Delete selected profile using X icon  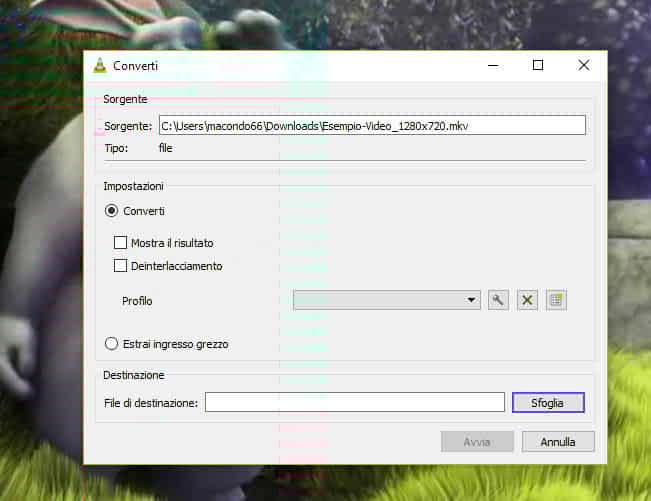[527, 300]
